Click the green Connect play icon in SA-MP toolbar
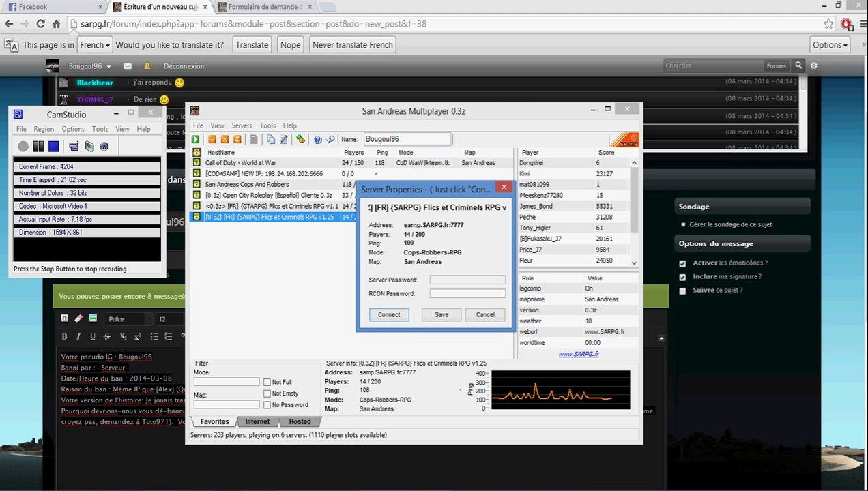Image resolution: width=868 pixels, height=491 pixels. pyautogui.click(x=195, y=139)
